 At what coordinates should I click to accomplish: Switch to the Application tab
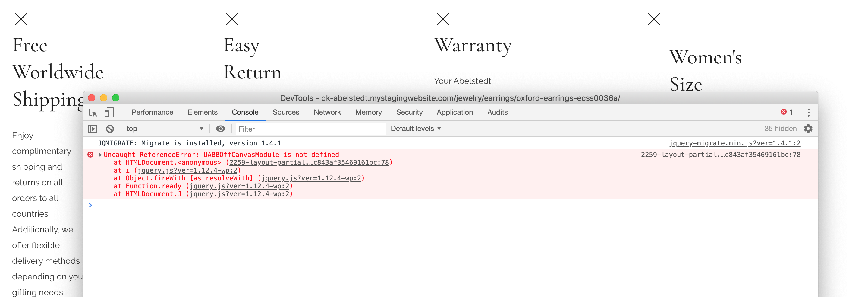click(x=454, y=112)
